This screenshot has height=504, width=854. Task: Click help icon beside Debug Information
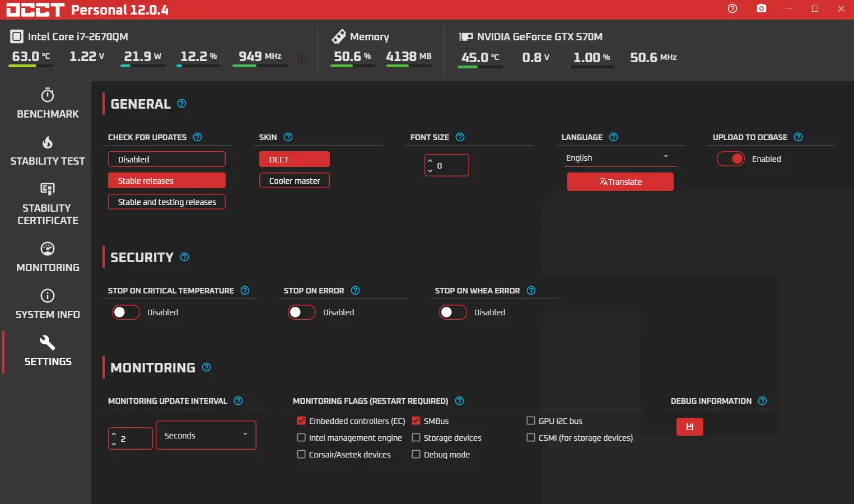click(762, 401)
